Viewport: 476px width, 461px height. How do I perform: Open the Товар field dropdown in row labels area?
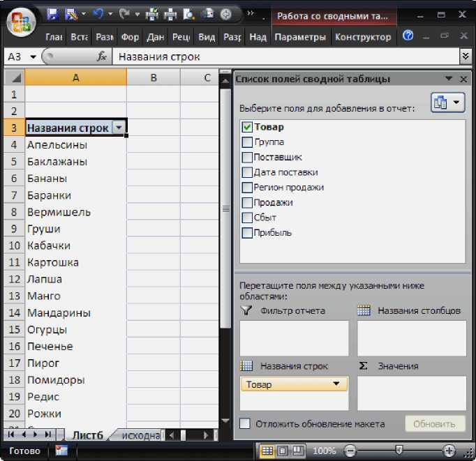337,384
